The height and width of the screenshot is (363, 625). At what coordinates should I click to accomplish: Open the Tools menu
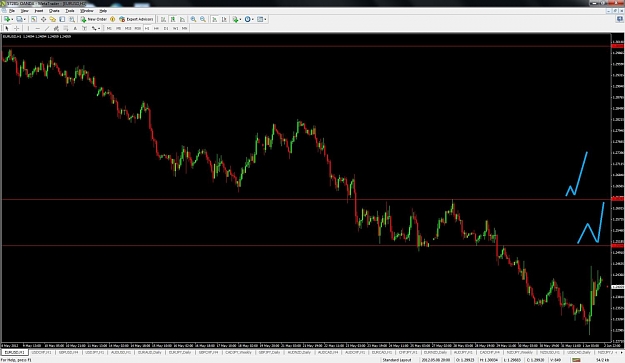[x=70, y=11]
